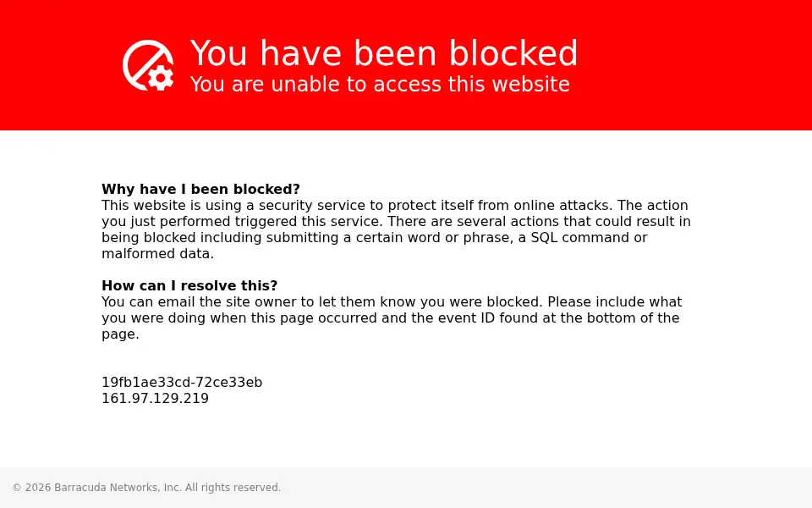812x508 pixels.
Task: Click the Barracuda Networks copyright notice
Action: (146, 488)
